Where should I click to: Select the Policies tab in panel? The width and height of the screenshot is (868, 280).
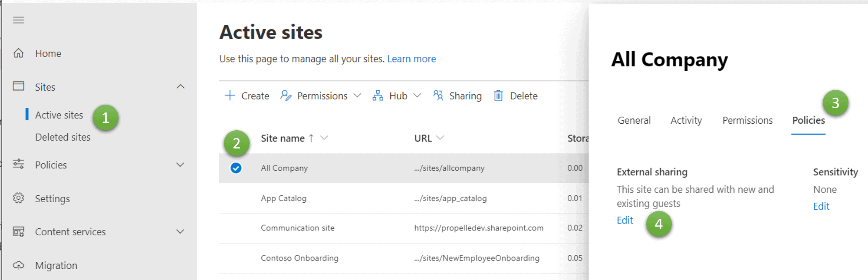[809, 120]
